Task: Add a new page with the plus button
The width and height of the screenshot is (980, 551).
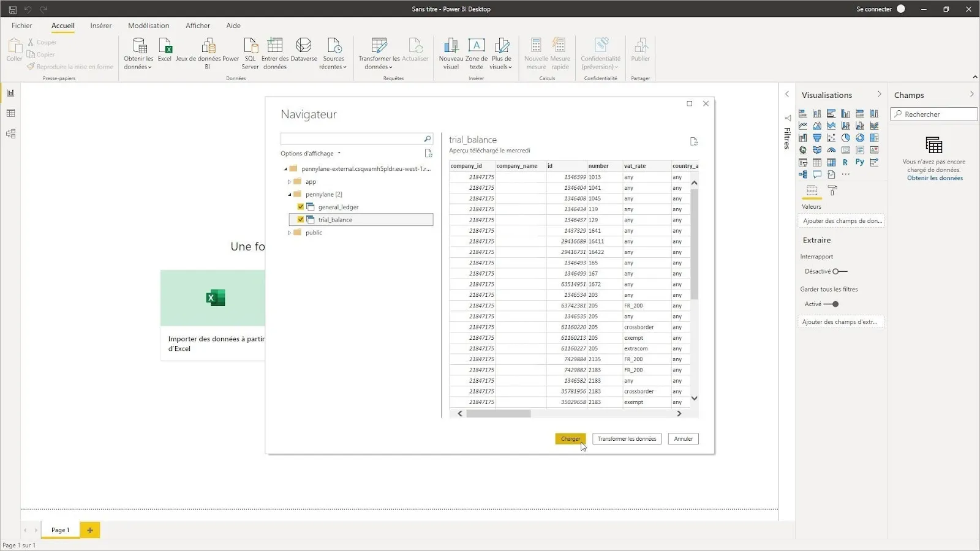Action: point(90,530)
